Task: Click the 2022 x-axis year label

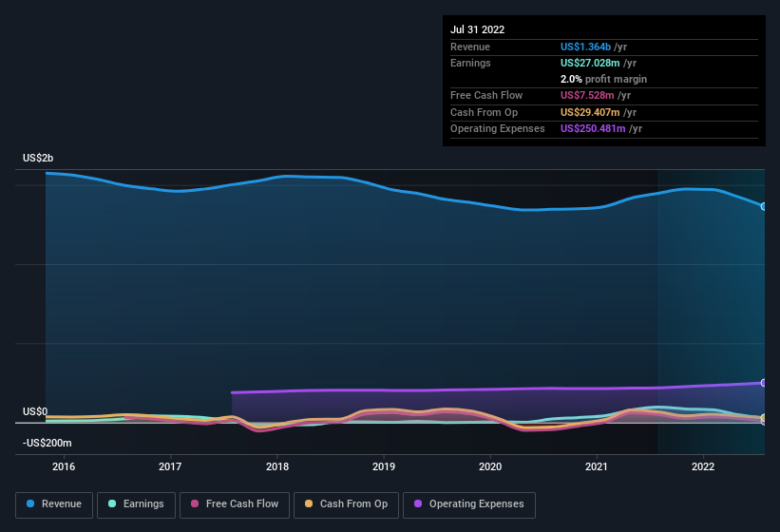Action: click(703, 466)
